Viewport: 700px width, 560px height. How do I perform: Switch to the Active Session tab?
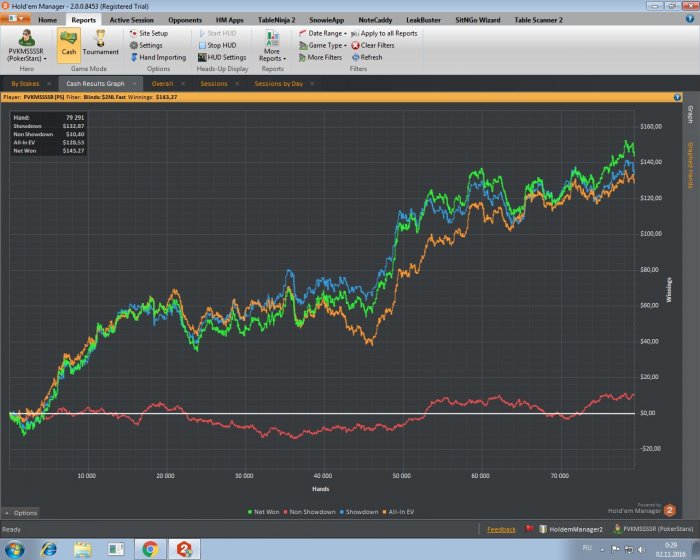131,19
